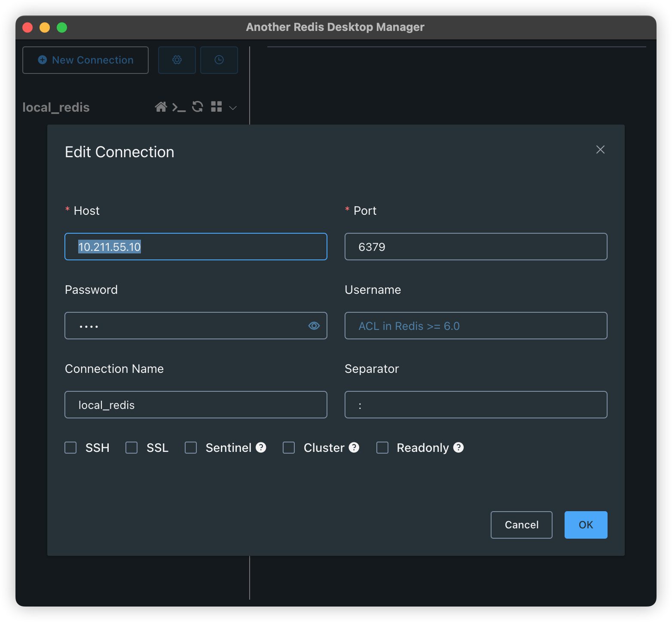Tick the Sentinel checkbox
672x622 pixels.
[191, 448]
